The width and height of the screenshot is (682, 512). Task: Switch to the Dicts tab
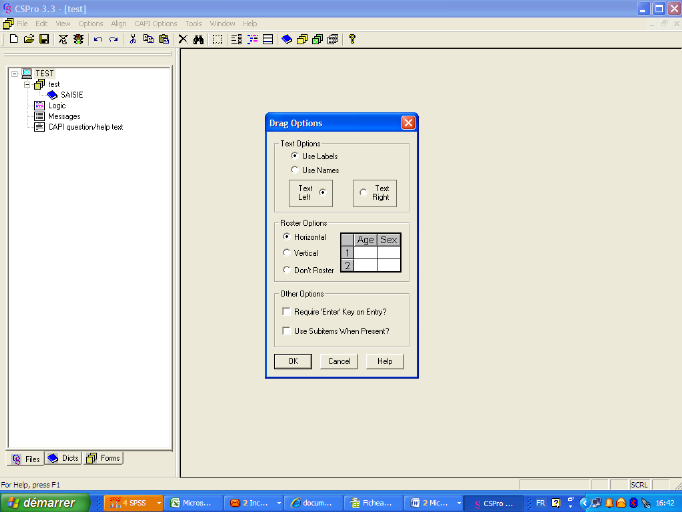[x=63, y=459]
